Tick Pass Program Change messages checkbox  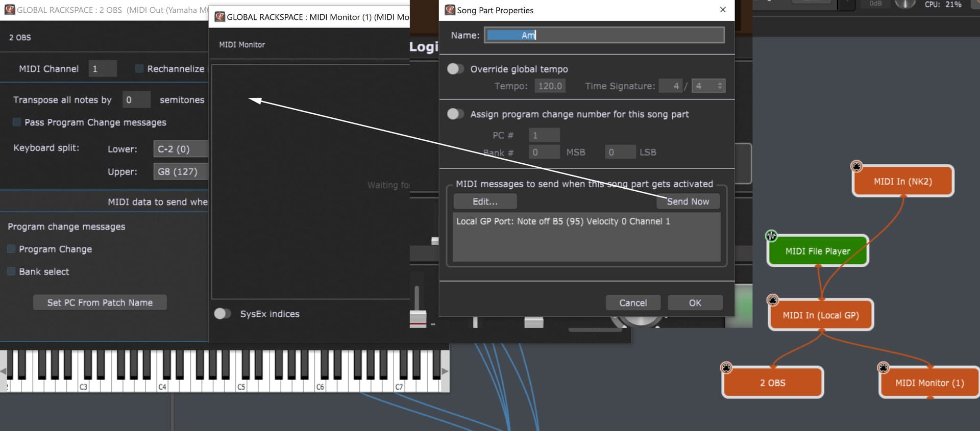(x=17, y=122)
